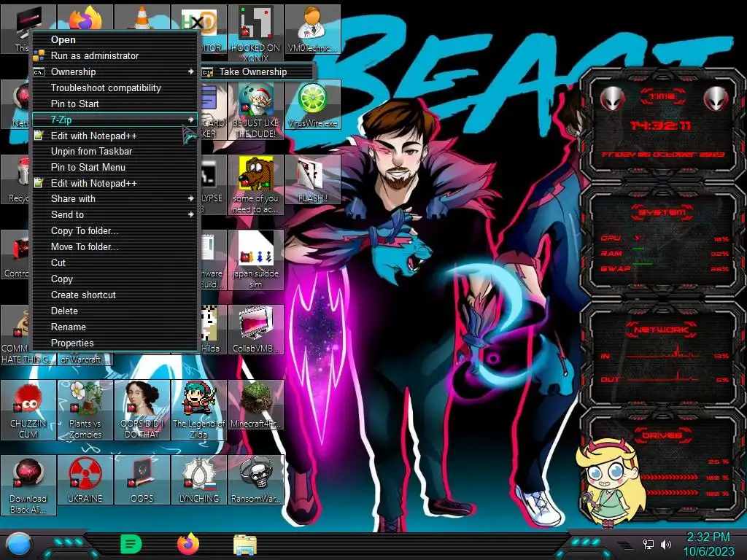This screenshot has width=747, height=560.
Task: Select Troubleshoot compatibility
Action: (115, 87)
